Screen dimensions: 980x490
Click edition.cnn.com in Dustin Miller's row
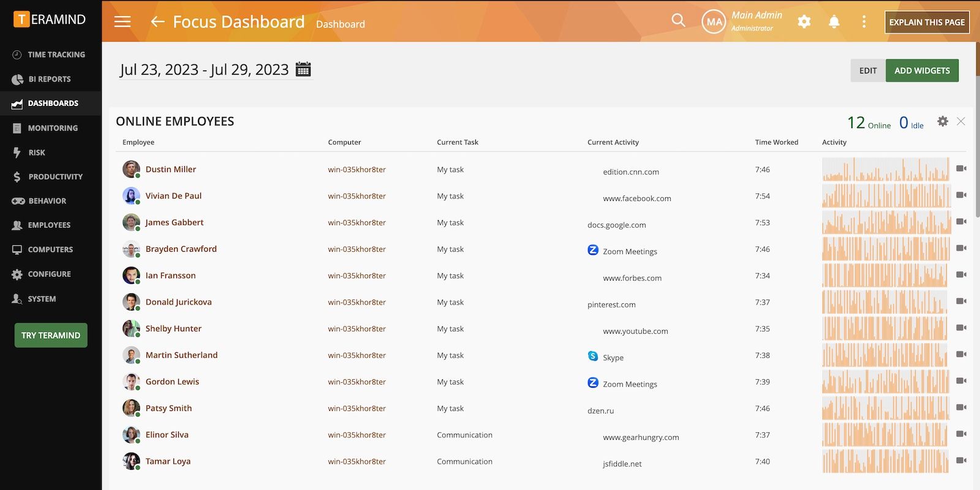(x=631, y=172)
